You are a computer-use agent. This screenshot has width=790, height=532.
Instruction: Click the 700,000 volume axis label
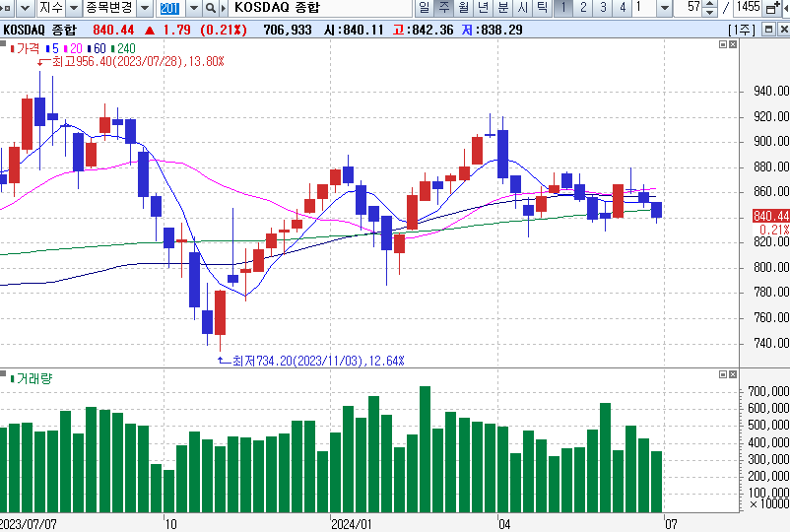(x=768, y=391)
